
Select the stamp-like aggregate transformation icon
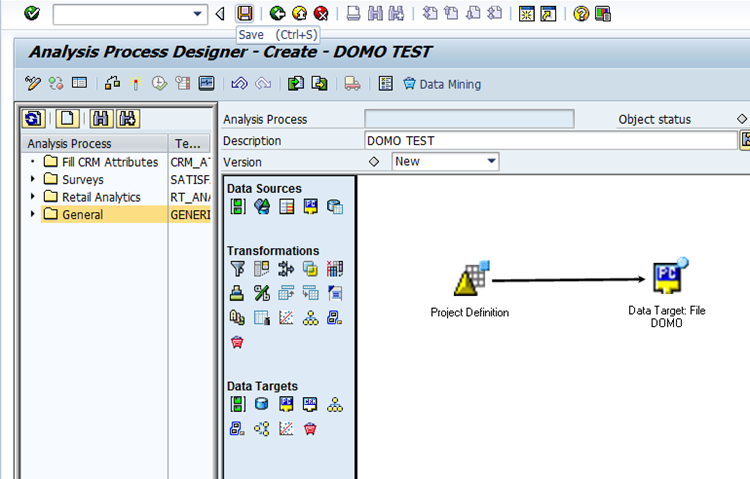(x=237, y=293)
